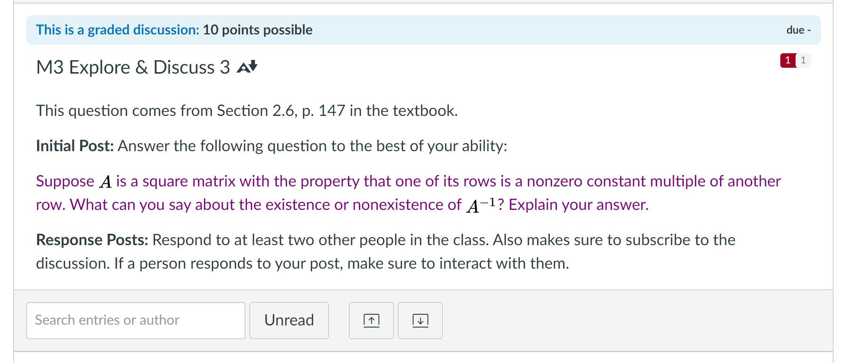Click the downward arrow expand replies icon
868x363 pixels.
point(420,320)
